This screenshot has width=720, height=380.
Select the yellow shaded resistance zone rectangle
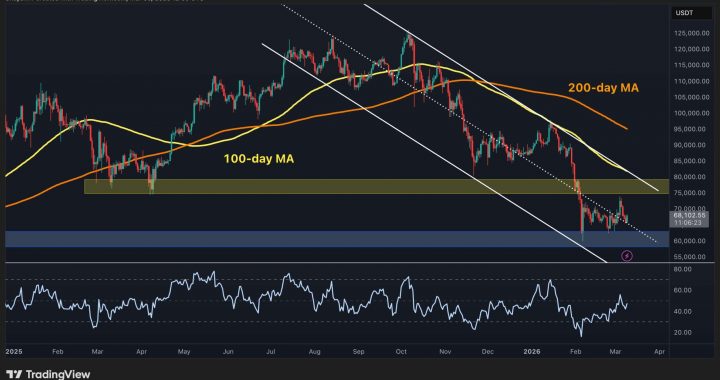376,186
